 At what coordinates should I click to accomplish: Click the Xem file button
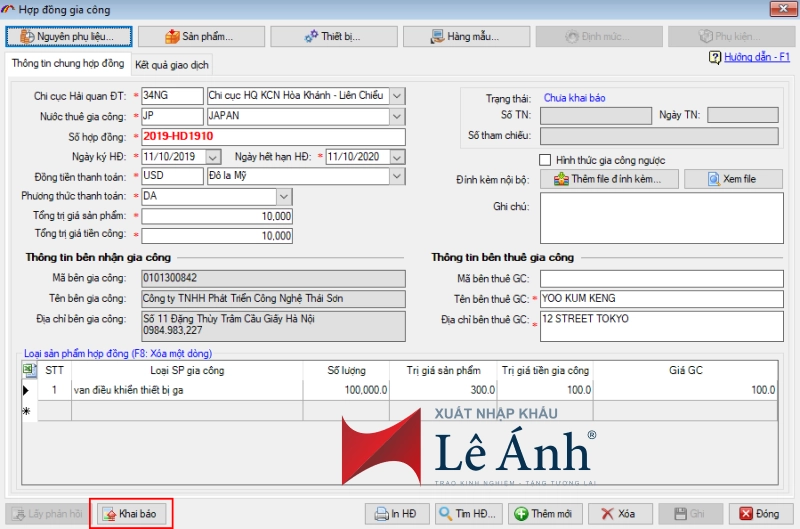(x=733, y=179)
